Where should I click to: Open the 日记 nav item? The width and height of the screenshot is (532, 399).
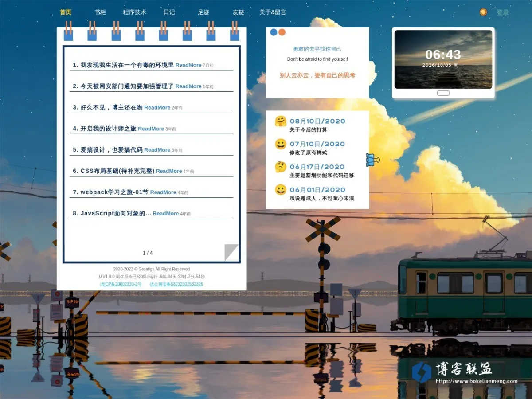coord(169,12)
